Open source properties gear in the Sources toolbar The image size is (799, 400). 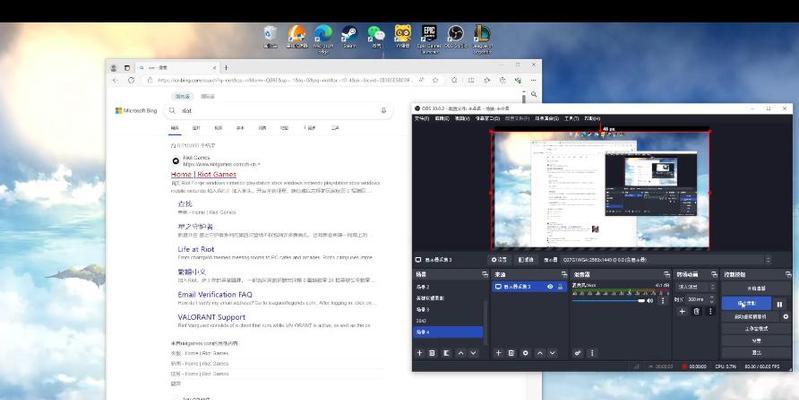tap(525, 353)
